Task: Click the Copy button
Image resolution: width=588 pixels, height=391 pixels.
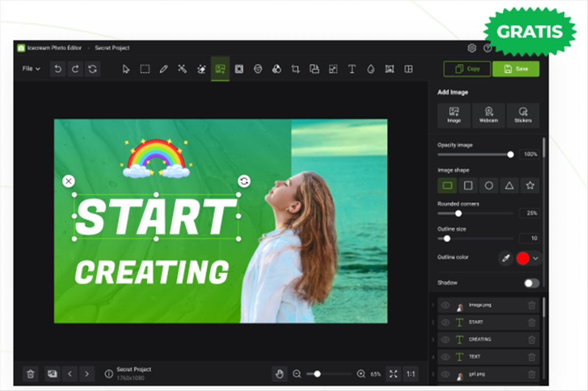Action: click(x=467, y=69)
